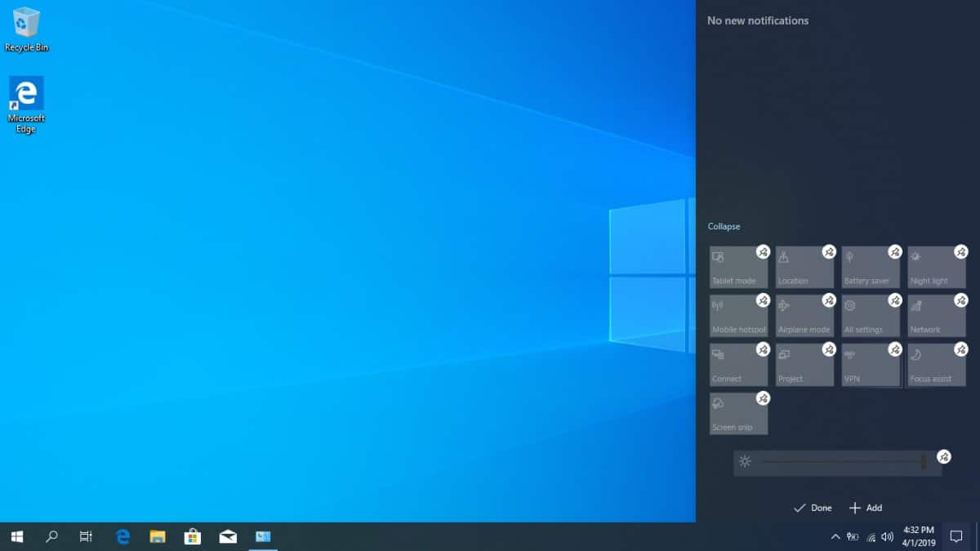Click the Screen snip tile
This screenshot has width=980, height=551.
(x=738, y=414)
